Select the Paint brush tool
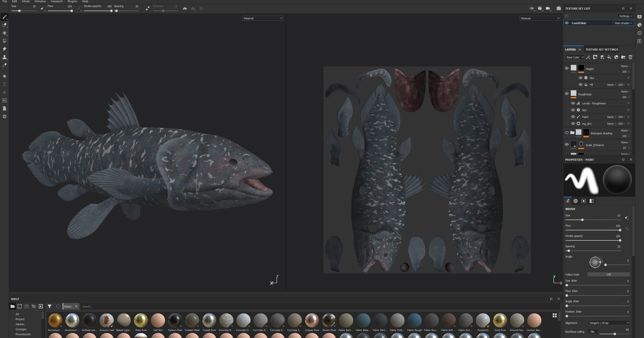644x338 pixels. 4,17
